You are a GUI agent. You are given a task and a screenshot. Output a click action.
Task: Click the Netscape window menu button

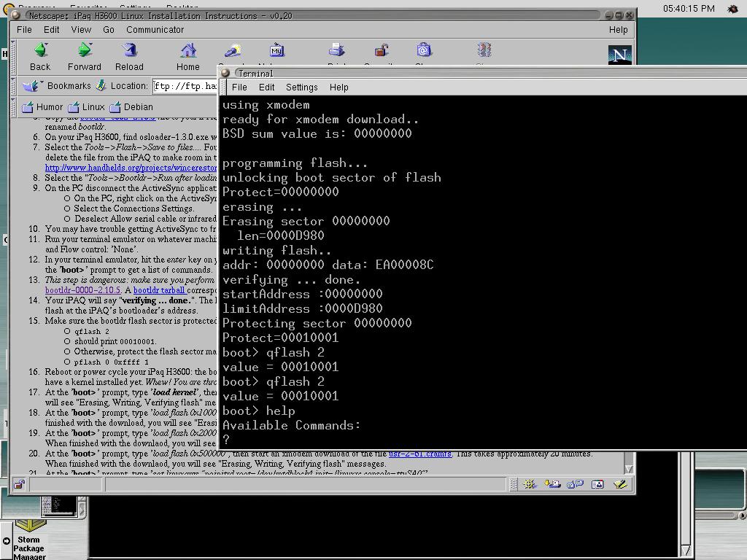coord(16,16)
